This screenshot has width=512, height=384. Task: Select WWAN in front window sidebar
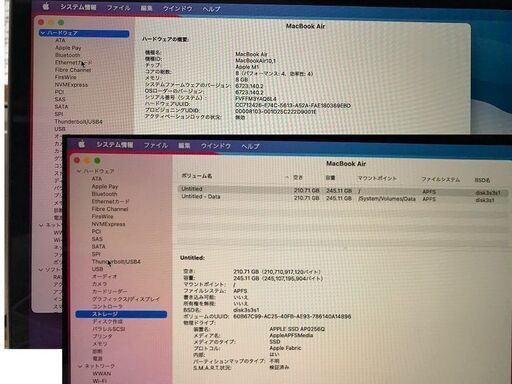[x=102, y=374]
